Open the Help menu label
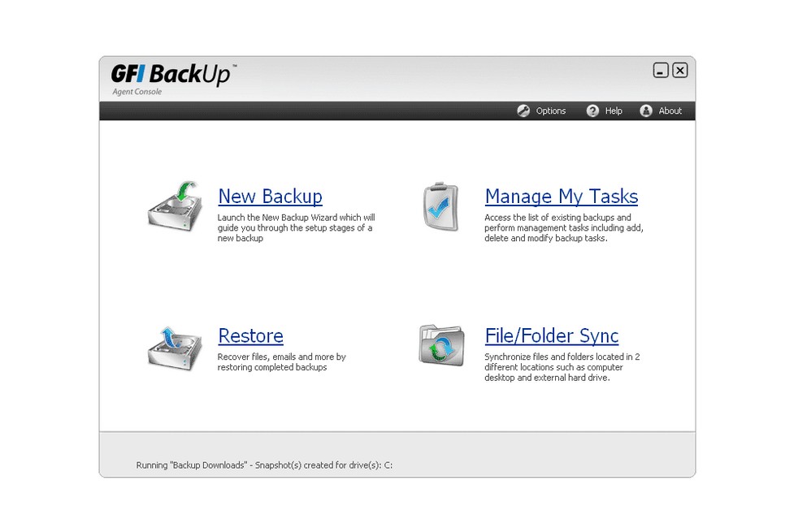Screen dimensions: 798x532 [614, 111]
